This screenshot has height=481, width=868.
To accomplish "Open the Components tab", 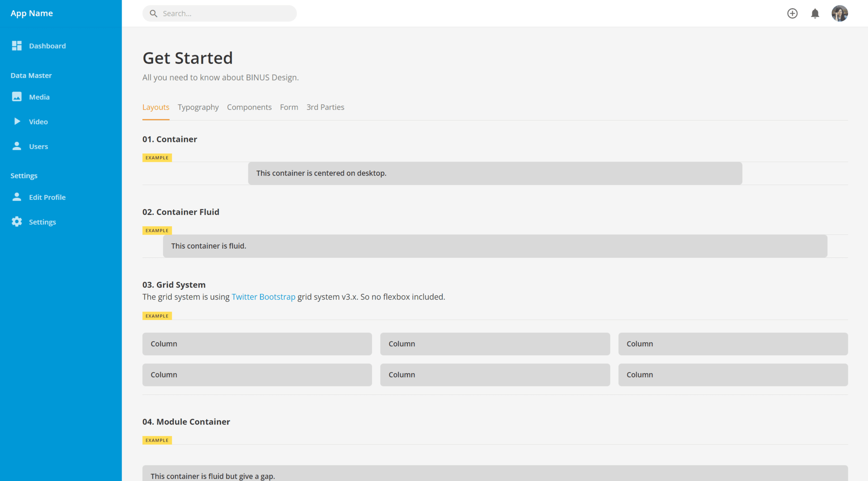I will point(249,107).
